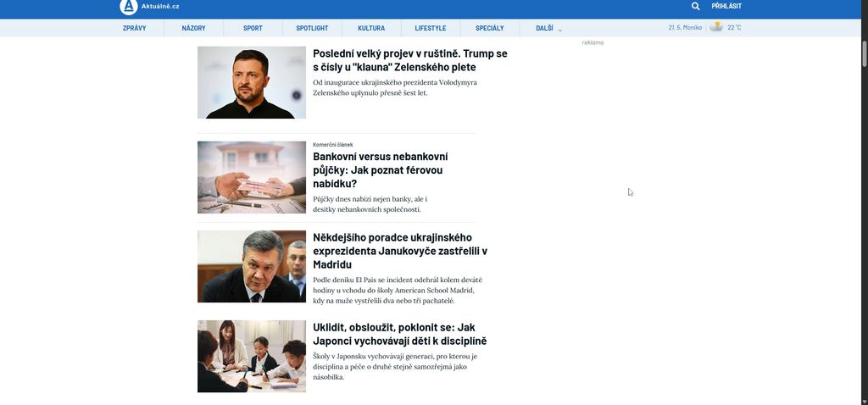The image size is (868, 405).
Task: Open the Zelensky article thumbnail
Action: click(x=252, y=82)
